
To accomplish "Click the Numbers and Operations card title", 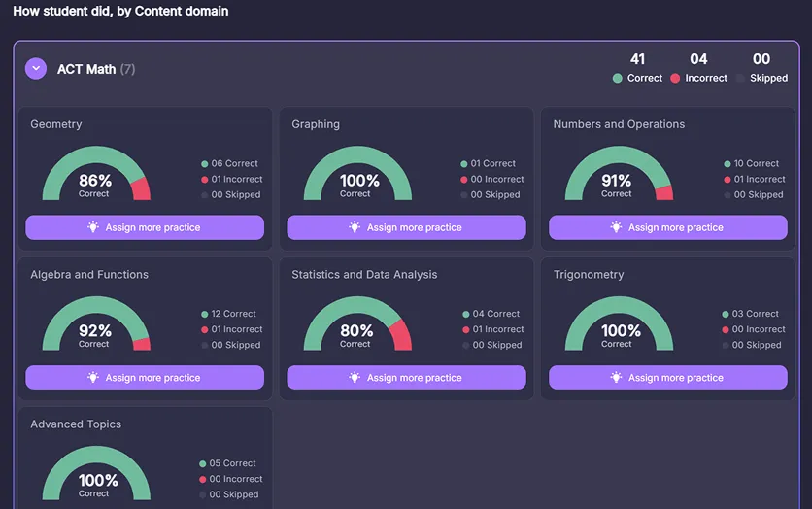I will tap(619, 124).
